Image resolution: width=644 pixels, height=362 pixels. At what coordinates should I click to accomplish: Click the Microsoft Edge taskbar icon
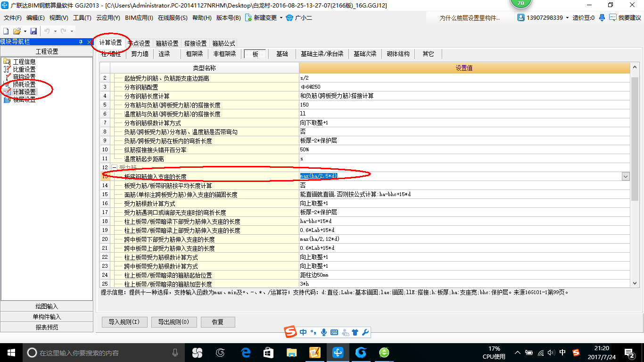[x=246, y=353]
